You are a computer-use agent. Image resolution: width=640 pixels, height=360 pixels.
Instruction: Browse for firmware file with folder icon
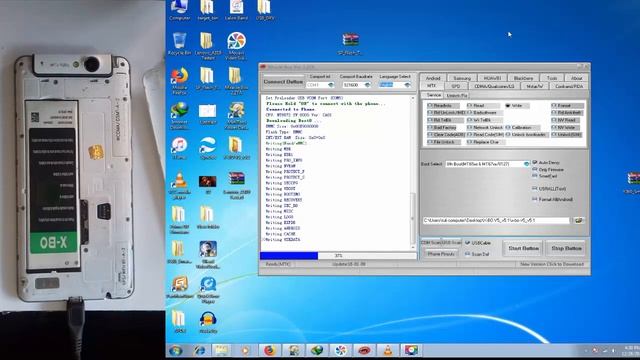pyautogui.click(x=578, y=220)
